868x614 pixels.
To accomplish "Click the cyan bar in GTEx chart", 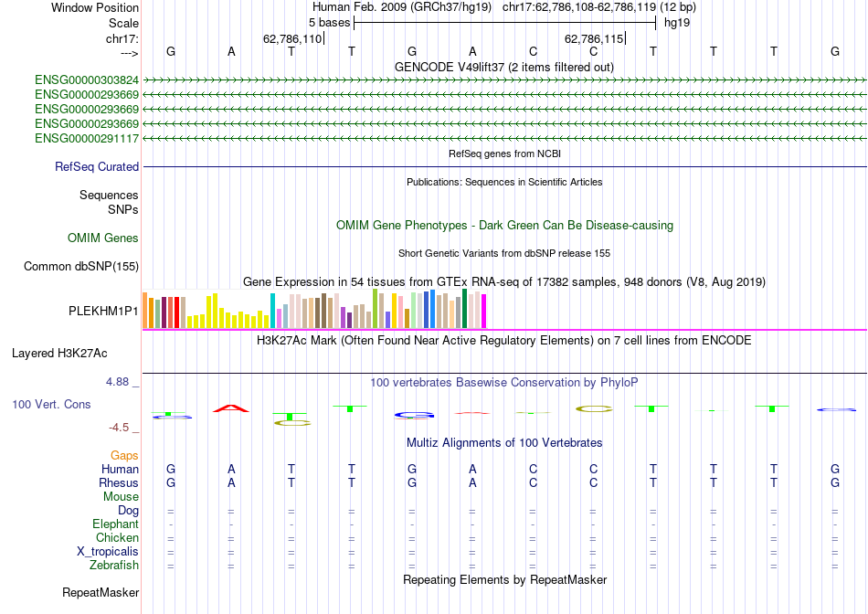I will 273,312.
